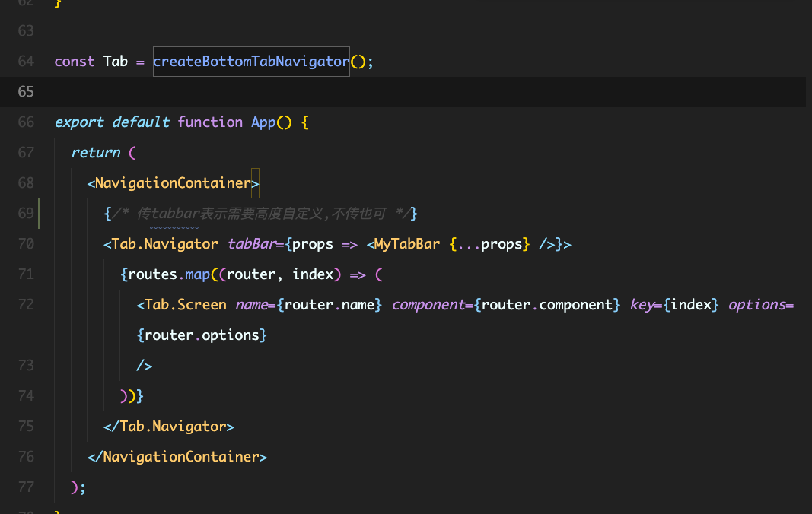The width and height of the screenshot is (812, 514).
Task: Click 'function' keyword on line 66
Action: [x=210, y=122]
